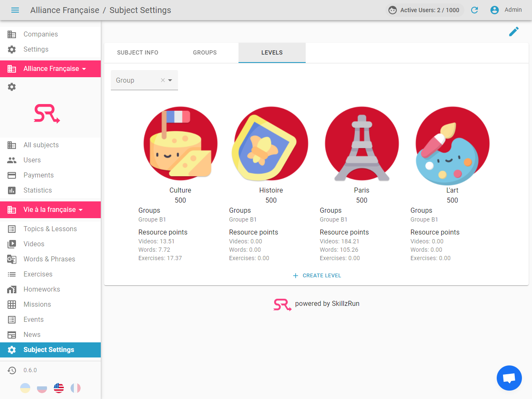This screenshot has height=399, width=532.
Task: Click the active users face icon
Action: coord(393,10)
